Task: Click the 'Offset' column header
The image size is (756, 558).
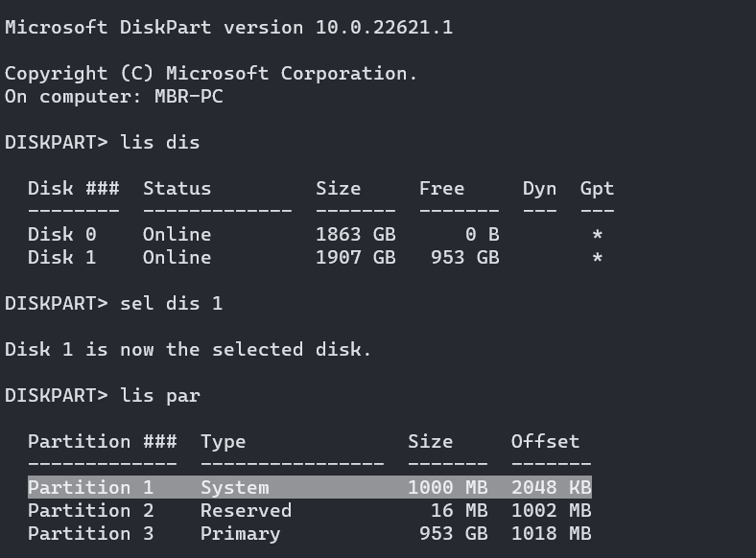Action: click(545, 442)
